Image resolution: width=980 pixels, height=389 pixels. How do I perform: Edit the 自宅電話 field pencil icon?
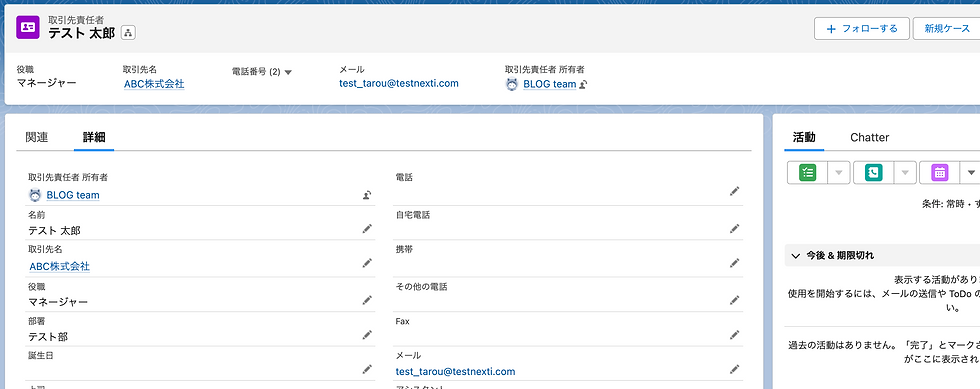(734, 230)
